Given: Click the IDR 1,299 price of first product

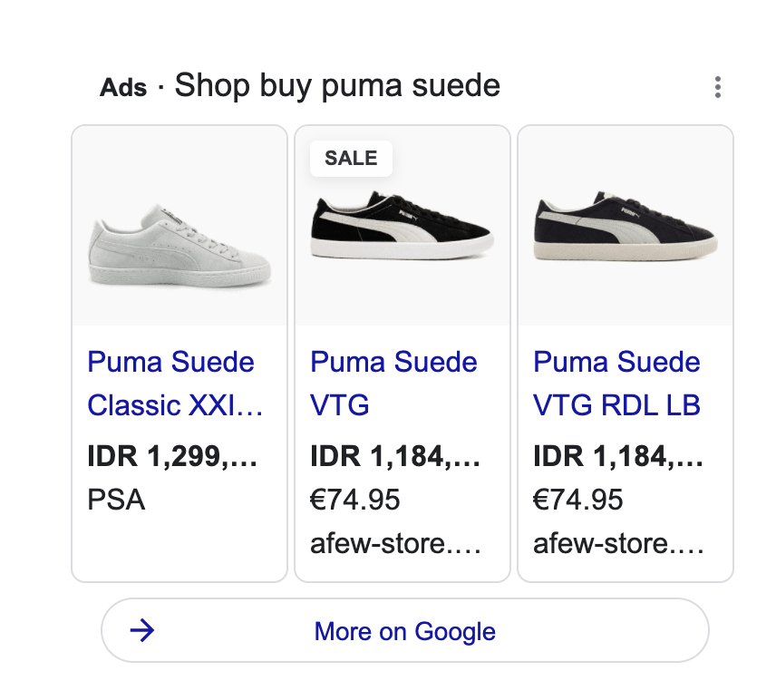Looking at the screenshot, I should tap(172, 456).
